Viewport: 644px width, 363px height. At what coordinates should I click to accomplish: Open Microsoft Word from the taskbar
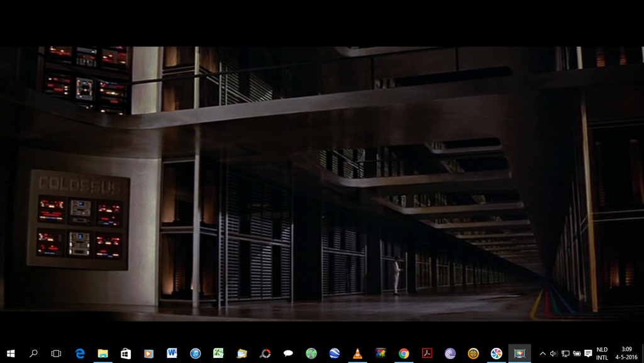click(x=172, y=353)
